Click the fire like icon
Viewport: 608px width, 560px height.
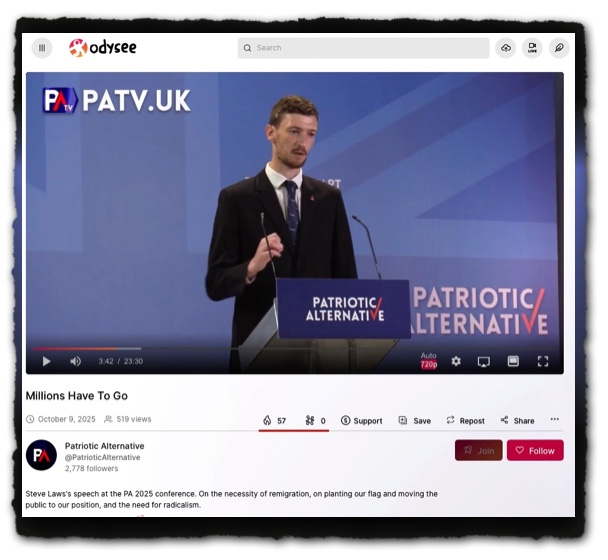click(x=268, y=421)
